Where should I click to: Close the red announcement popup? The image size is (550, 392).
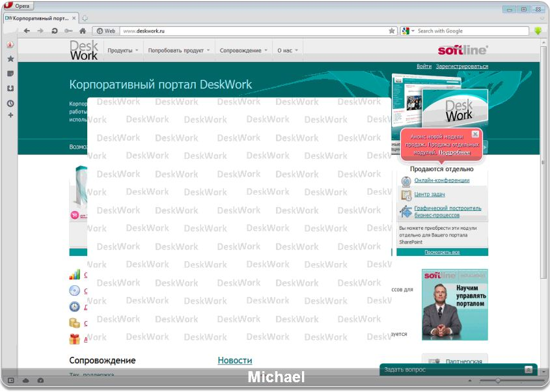point(475,133)
